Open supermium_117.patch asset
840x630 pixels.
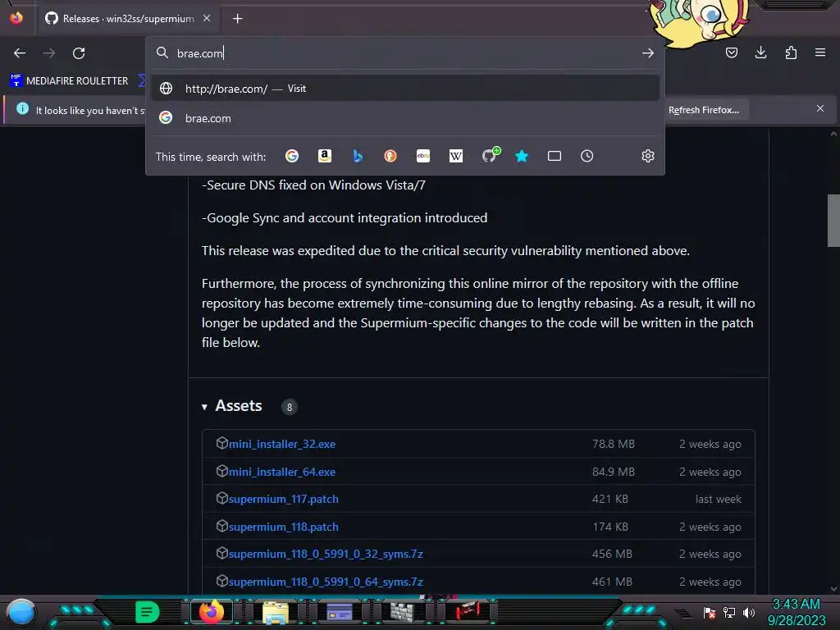283,499
